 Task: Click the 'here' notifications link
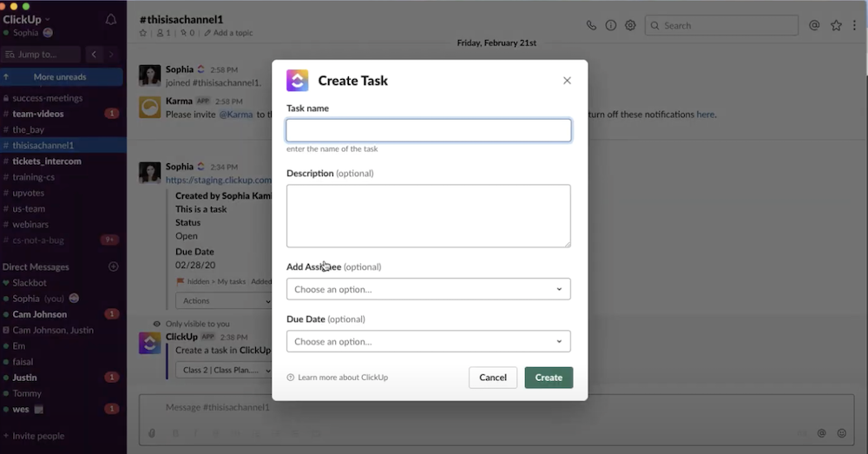coord(705,115)
